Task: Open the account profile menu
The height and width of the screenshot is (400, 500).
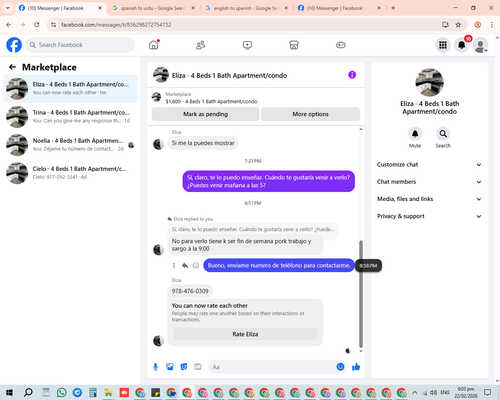Action: click(480, 45)
